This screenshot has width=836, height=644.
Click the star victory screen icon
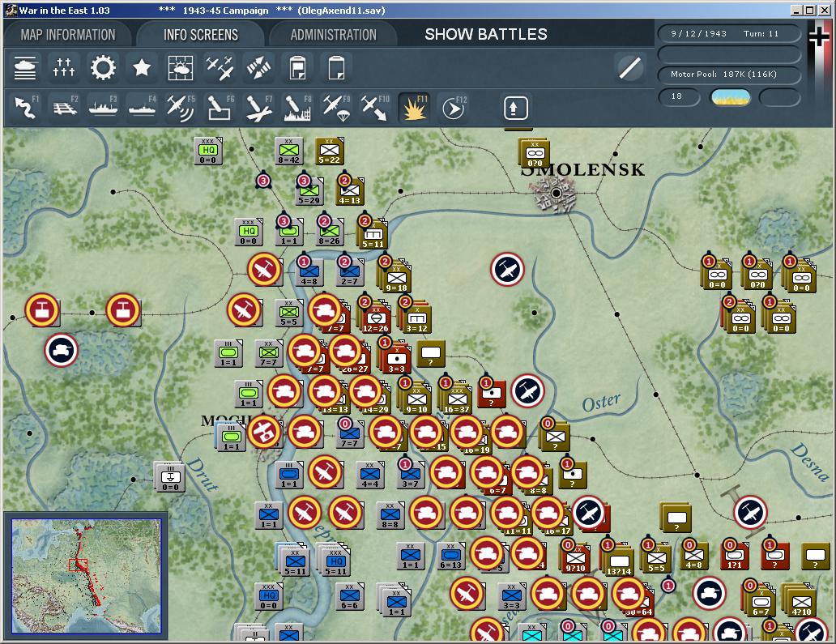(142, 68)
